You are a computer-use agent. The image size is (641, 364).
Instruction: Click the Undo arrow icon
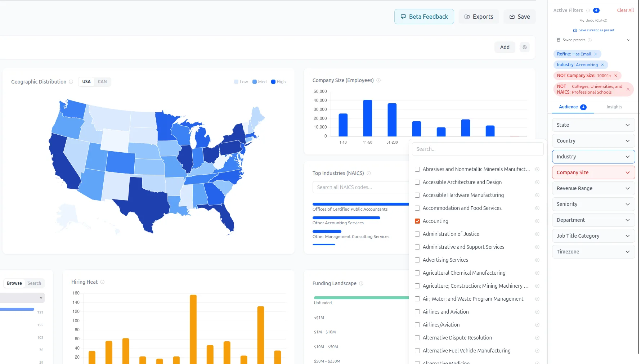[x=582, y=21]
